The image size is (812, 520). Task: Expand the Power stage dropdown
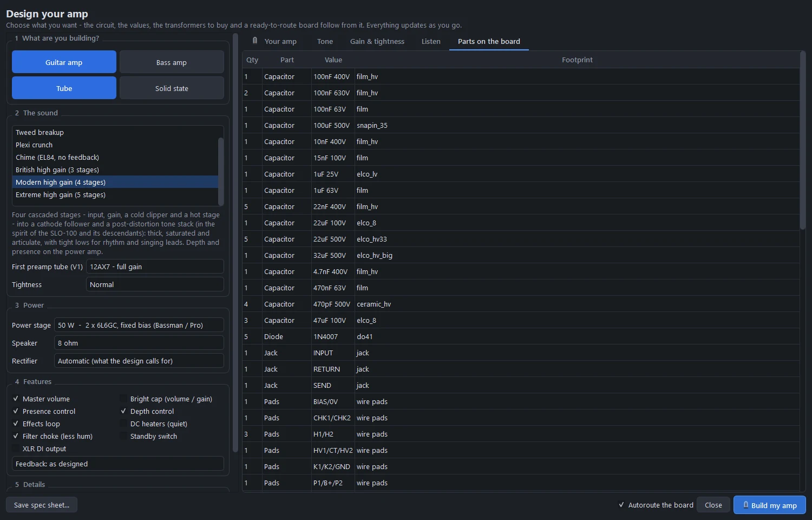pyautogui.click(x=139, y=325)
